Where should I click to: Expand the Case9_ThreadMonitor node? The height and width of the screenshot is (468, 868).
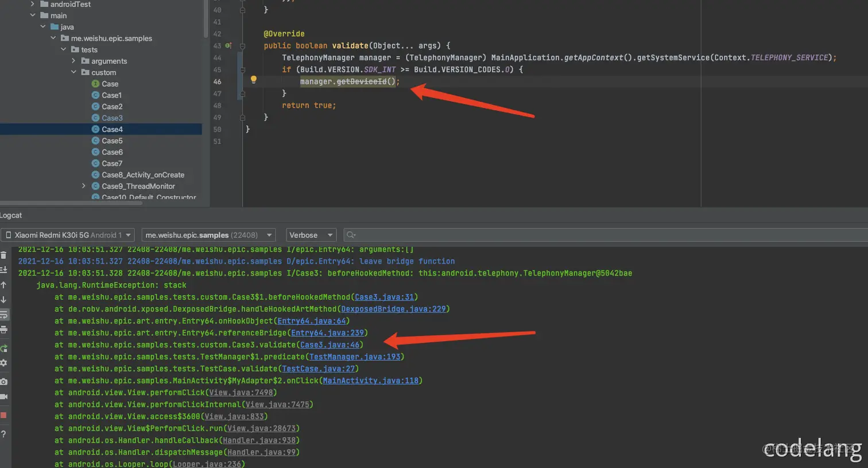[84, 186]
